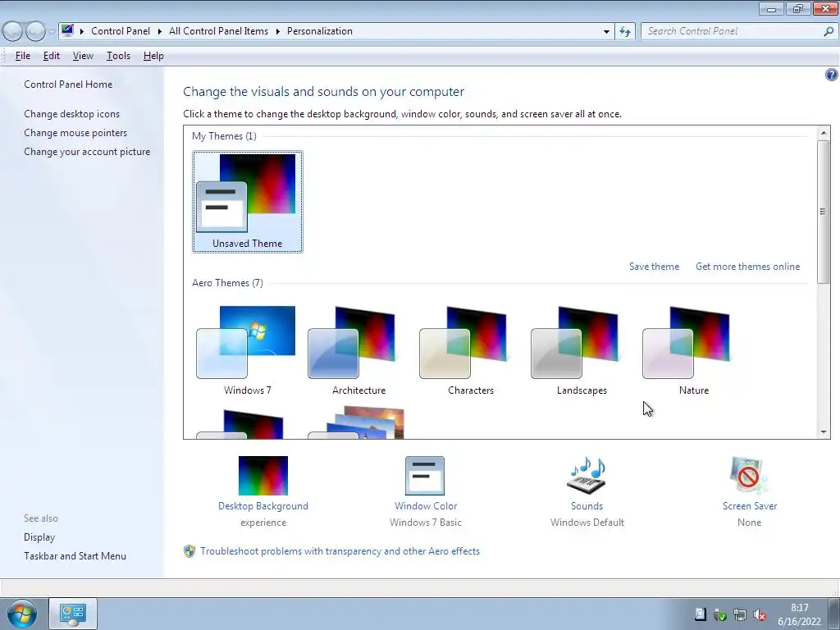Click the taskbar clock showing 8:17
This screenshot has height=630, width=840.
pos(799,614)
